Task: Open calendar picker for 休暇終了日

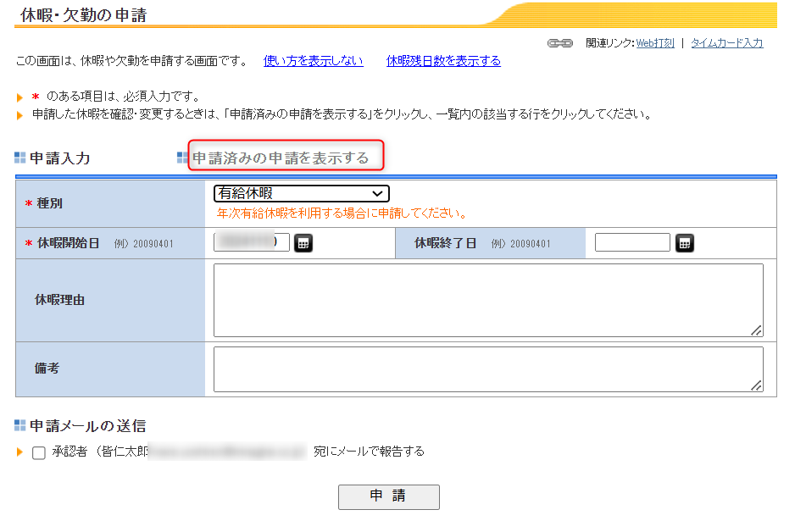Action: pyautogui.click(x=685, y=243)
